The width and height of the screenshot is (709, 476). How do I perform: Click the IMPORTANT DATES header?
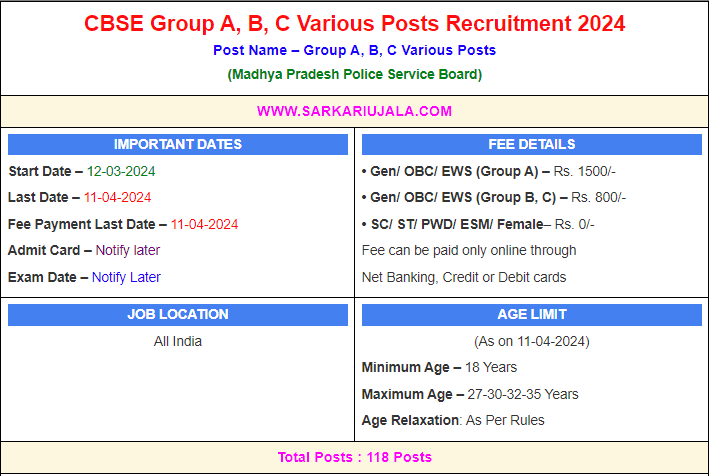178,144
